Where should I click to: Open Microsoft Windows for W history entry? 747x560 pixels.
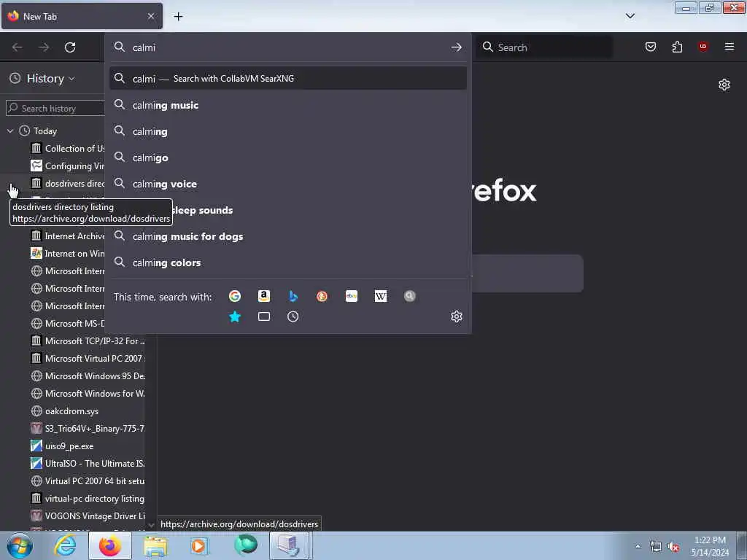pyautogui.click(x=88, y=393)
